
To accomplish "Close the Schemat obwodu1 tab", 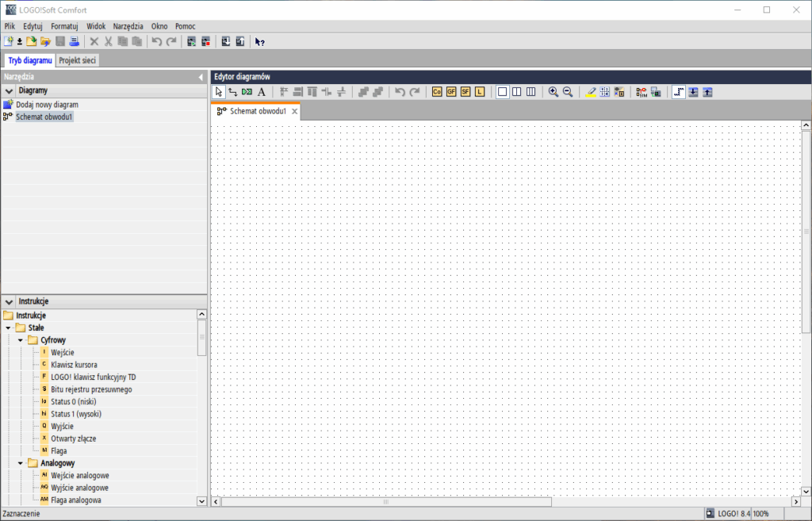I will click(x=295, y=111).
